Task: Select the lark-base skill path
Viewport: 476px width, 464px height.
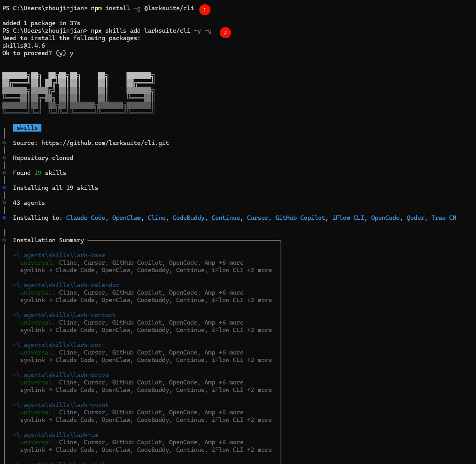Action: click(x=59, y=255)
